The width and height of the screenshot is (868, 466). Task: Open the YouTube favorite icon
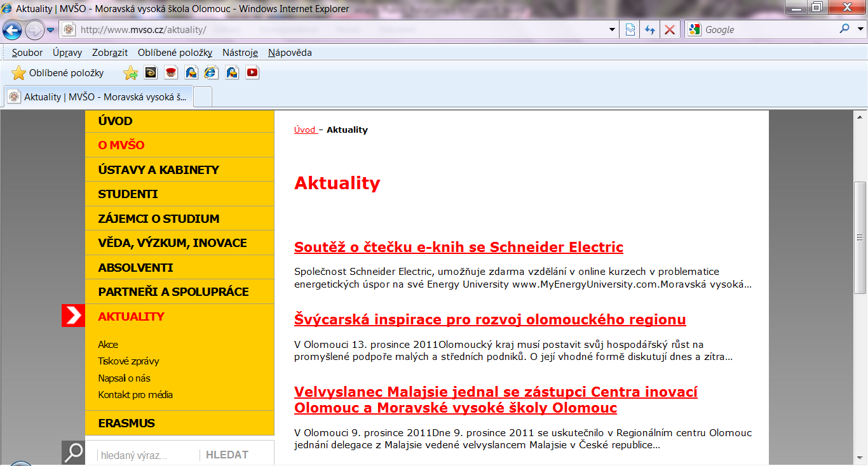(x=252, y=72)
